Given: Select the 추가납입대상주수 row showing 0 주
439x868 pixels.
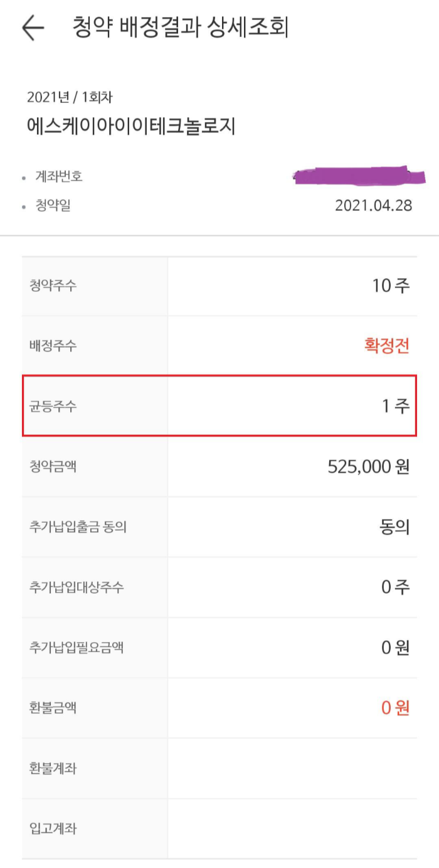Looking at the screenshot, I should (219, 586).
